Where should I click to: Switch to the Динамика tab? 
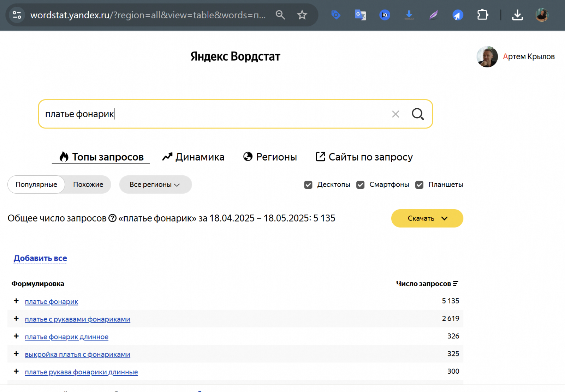click(193, 157)
